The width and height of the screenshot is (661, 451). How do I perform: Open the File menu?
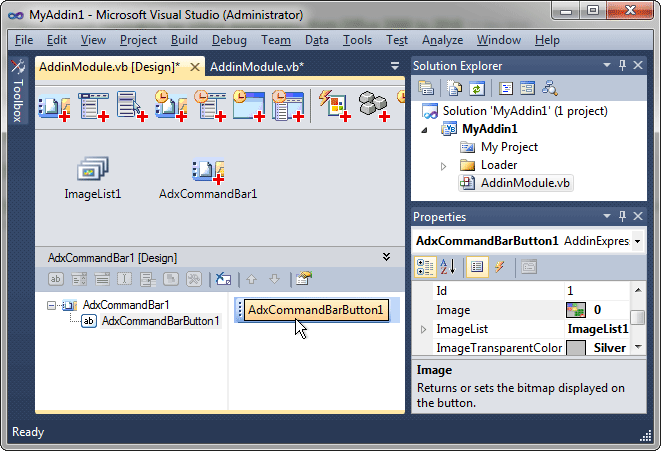(24, 40)
